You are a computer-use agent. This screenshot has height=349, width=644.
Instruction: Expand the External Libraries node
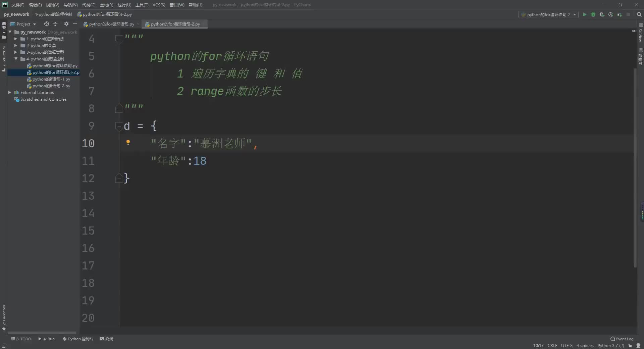10,92
